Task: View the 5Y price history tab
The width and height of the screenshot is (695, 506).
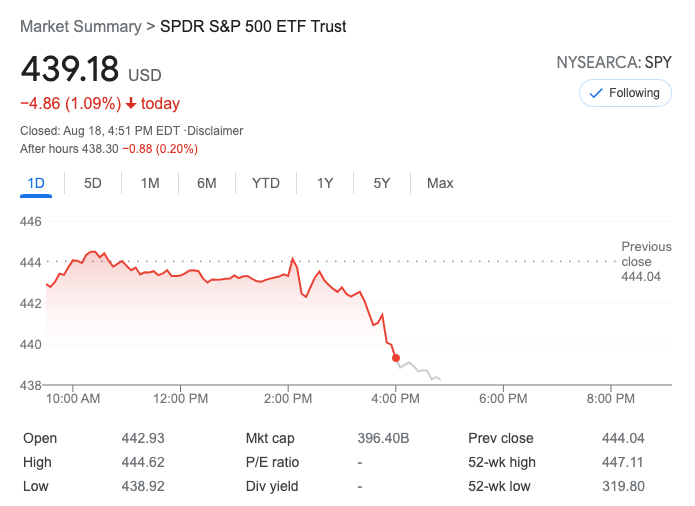Action: [382, 183]
